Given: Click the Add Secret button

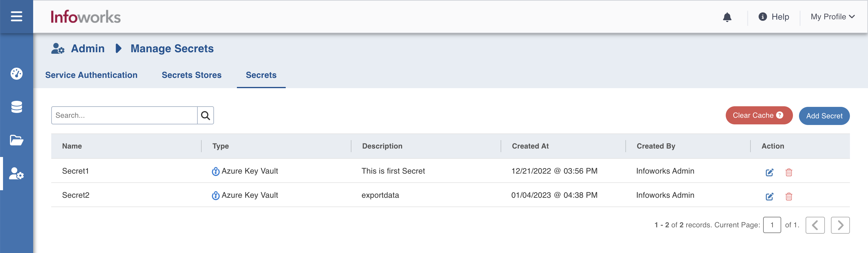Looking at the screenshot, I should click(x=824, y=116).
